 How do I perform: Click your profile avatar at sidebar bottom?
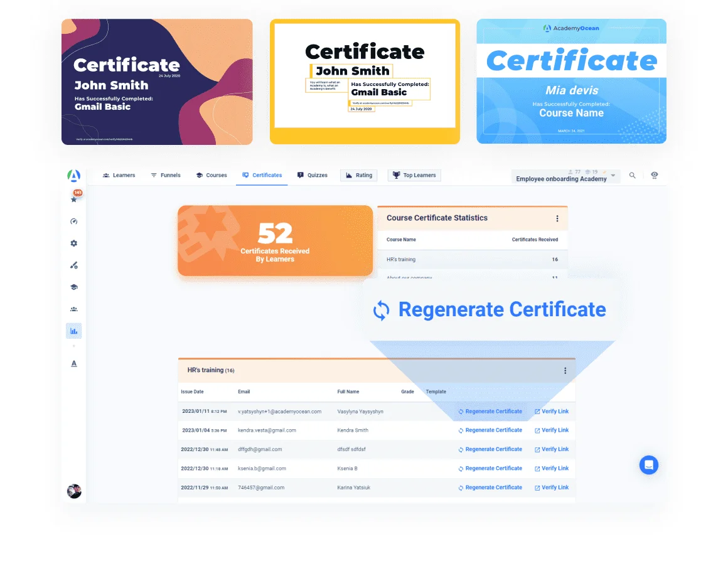tap(74, 491)
